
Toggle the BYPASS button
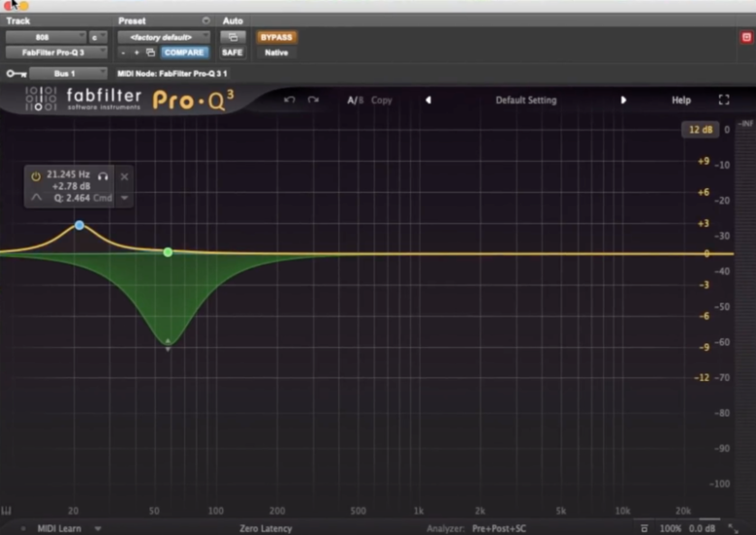(x=276, y=37)
